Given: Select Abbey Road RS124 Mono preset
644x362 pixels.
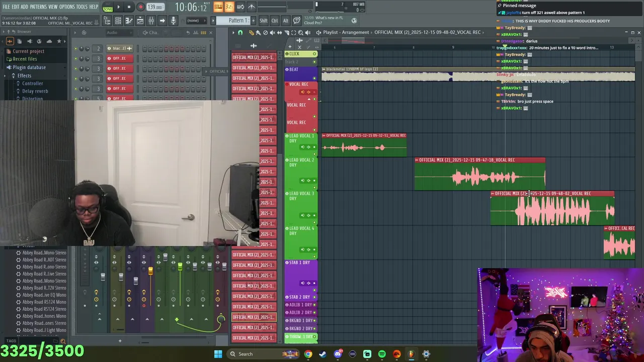Looking at the screenshot, I should pyautogui.click(x=44, y=302).
